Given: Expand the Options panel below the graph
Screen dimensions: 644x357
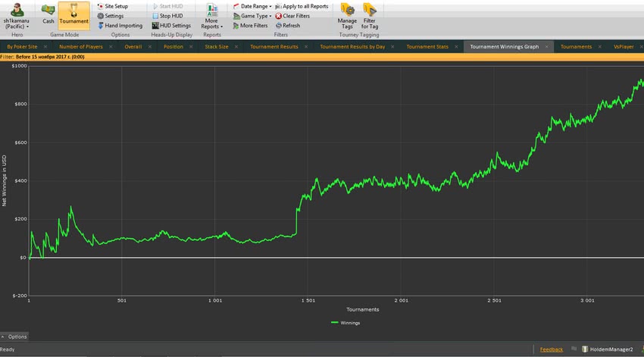Looking at the screenshot, I should (x=14, y=337).
